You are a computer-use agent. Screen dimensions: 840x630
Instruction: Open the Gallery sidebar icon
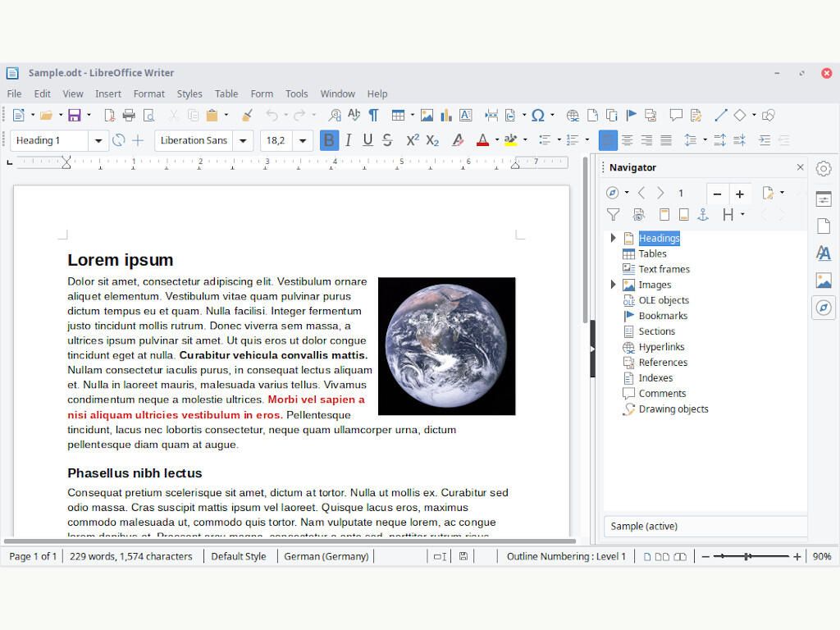[824, 281]
